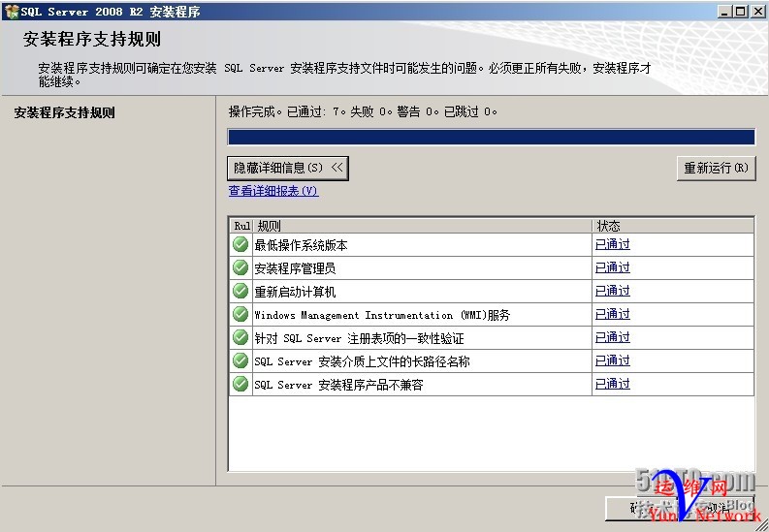Viewport: 769px width, 532px height.
Task: Open 已通过 status for WMI 服务
Action: (613, 314)
